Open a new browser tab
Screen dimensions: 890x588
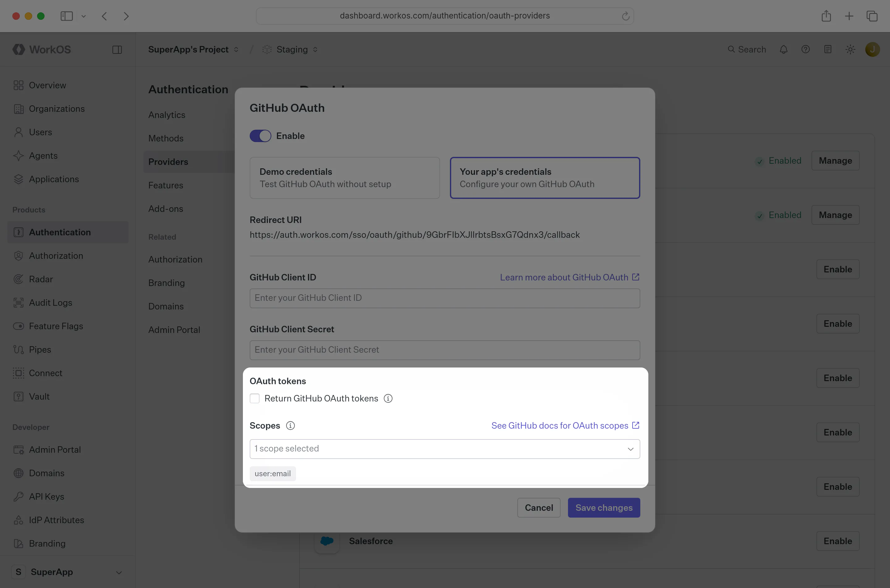849,16
